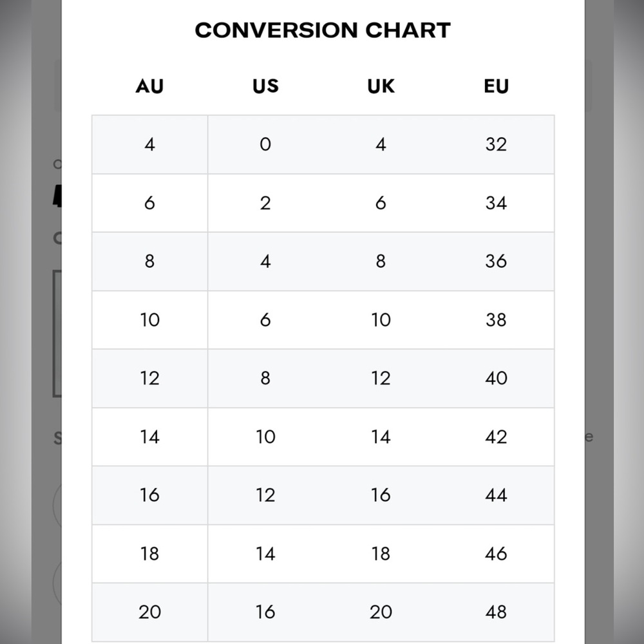This screenshot has width=644, height=644.
Task: Click AU size 18 cell
Action: coord(150,554)
